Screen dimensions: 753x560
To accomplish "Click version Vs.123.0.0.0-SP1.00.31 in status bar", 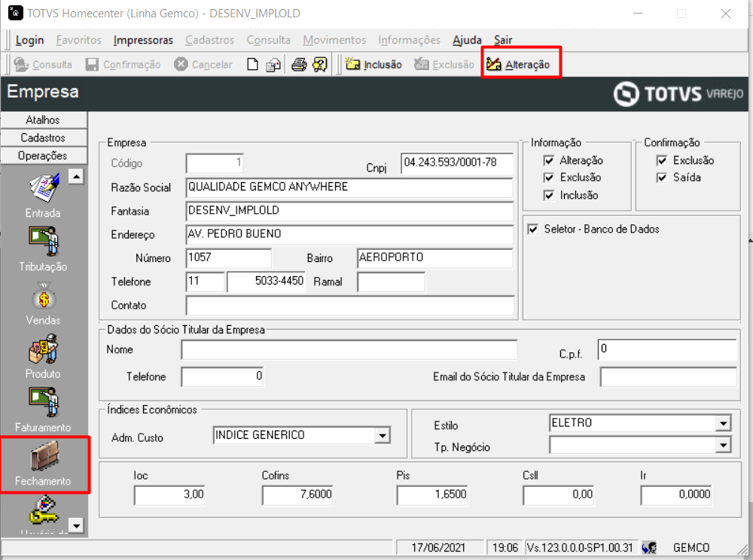I will coord(580,547).
